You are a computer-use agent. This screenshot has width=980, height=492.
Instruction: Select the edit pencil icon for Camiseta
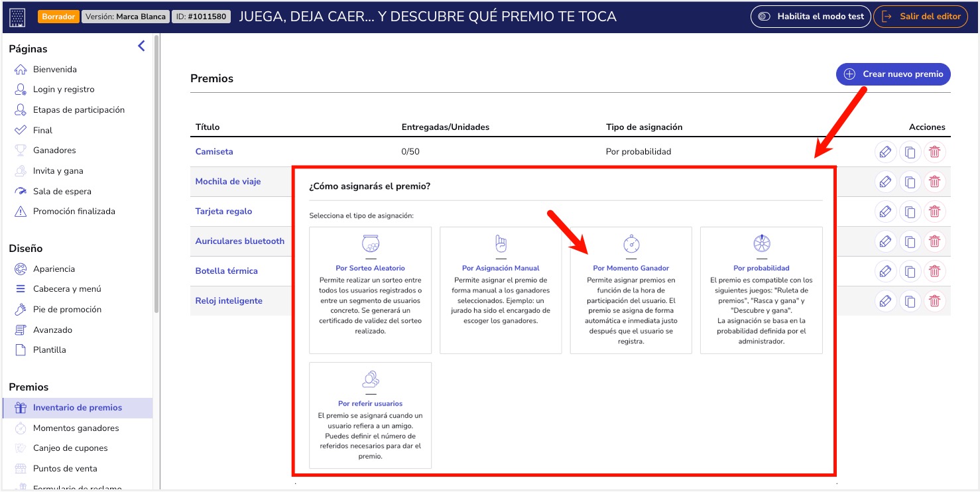[x=885, y=151]
